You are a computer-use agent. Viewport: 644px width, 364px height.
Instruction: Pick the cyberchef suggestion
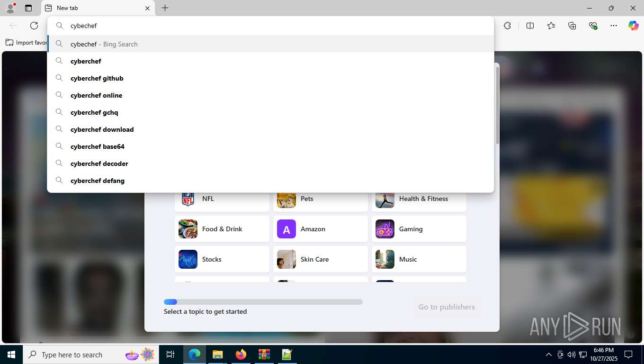point(270,61)
